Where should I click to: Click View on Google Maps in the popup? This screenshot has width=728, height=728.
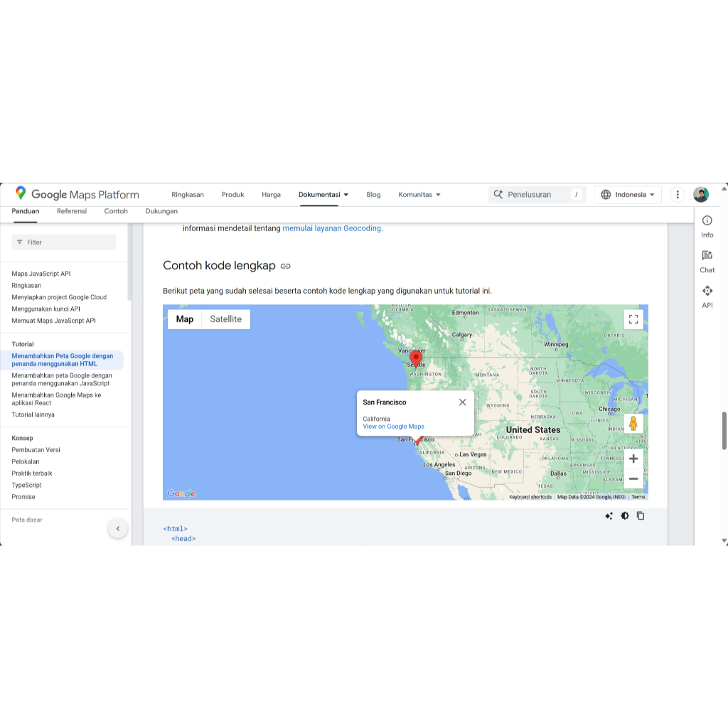[x=393, y=427]
